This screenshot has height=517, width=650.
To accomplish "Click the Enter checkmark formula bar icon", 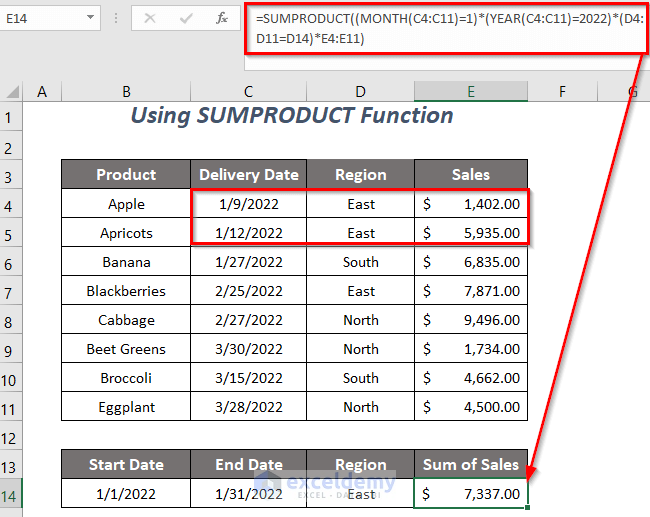I will (184, 18).
